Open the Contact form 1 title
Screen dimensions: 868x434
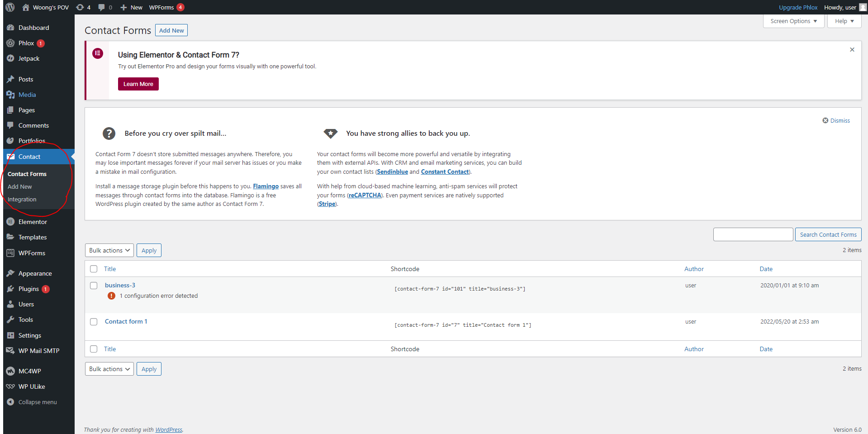(126, 321)
